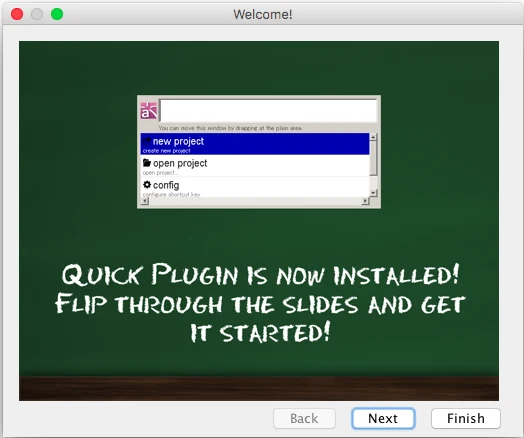Click the 'Quick Plugin is now installed!' slide text

tap(260, 275)
